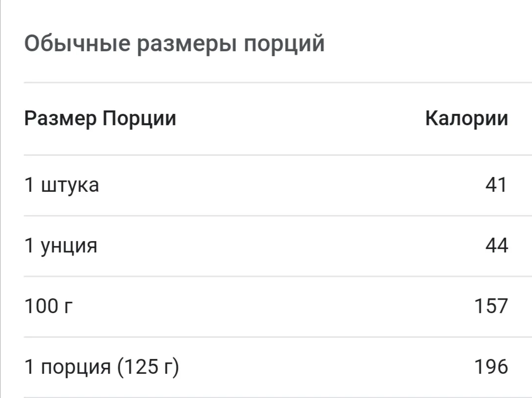Select the "1 штука" serving size label

click(x=62, y=185)
